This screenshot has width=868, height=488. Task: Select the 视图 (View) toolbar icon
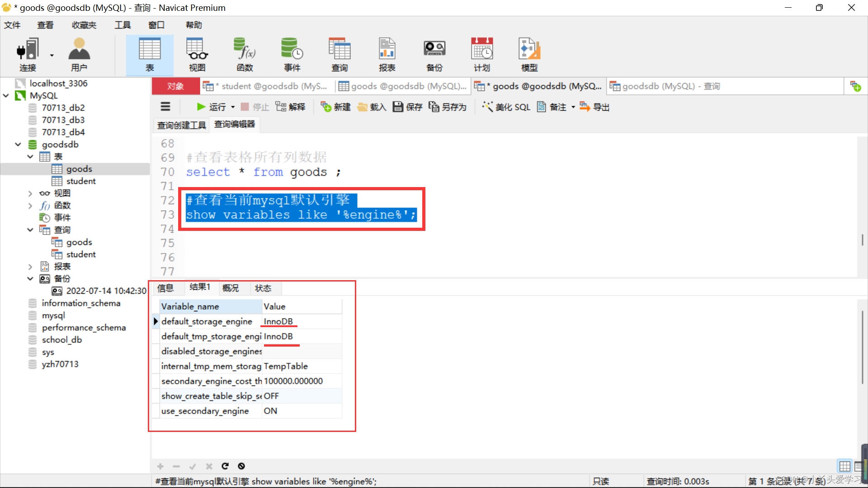coord(197,55)
